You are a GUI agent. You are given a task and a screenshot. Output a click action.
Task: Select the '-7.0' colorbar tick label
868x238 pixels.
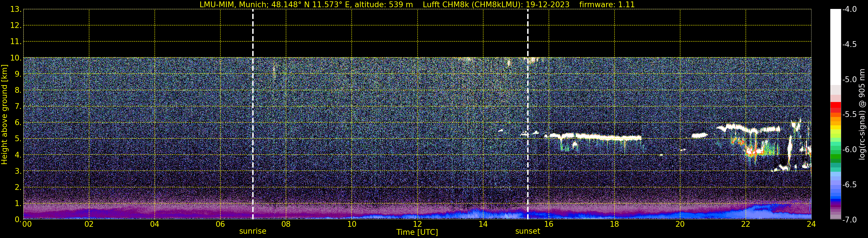click(x=850, y=220)
